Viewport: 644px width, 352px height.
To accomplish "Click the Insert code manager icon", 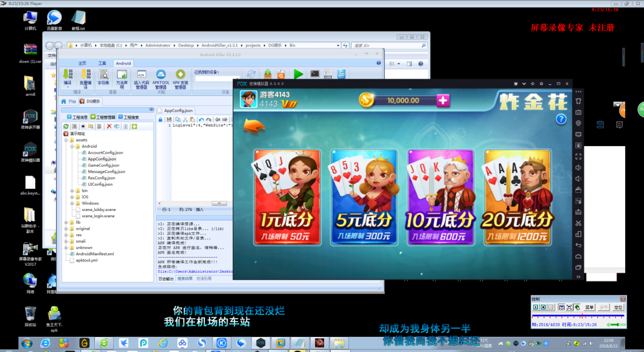I will (x=142, y=79).
